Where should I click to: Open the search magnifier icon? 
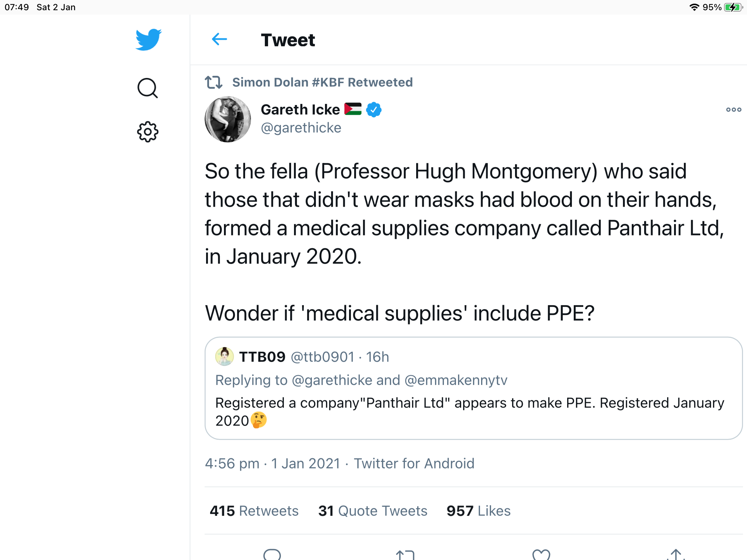tap(147, 88)
